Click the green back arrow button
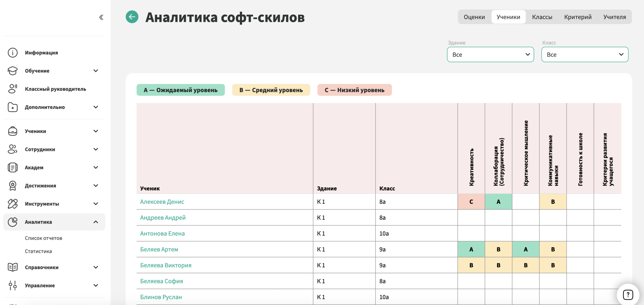The height and width of the screenshot is (305, 644). (132, 17)
